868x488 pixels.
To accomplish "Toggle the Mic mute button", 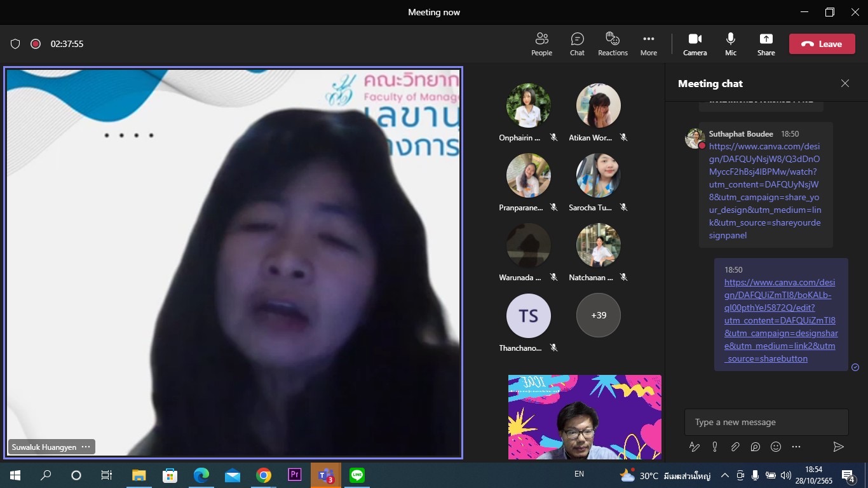I will pos(731,44).
